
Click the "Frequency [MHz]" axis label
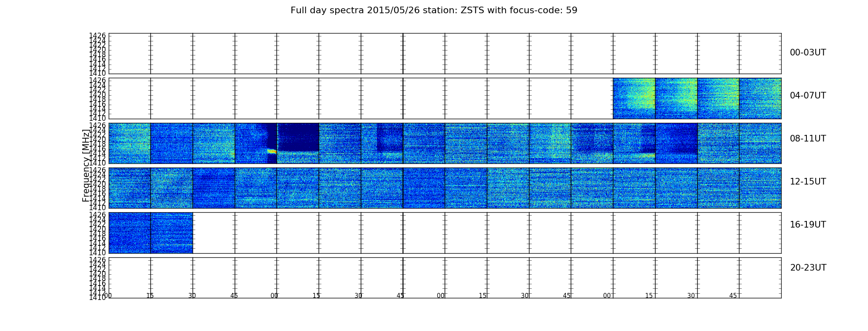tap(86, 165)
